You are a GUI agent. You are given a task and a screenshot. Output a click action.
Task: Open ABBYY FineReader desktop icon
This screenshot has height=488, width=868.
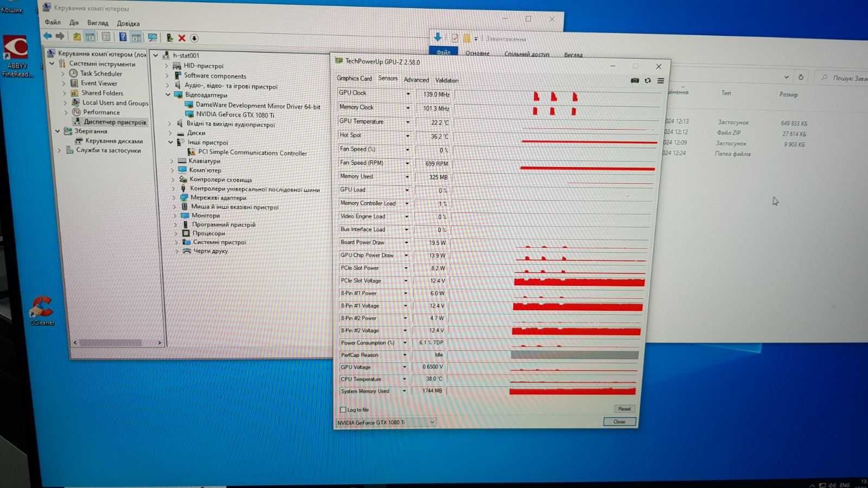17,56
